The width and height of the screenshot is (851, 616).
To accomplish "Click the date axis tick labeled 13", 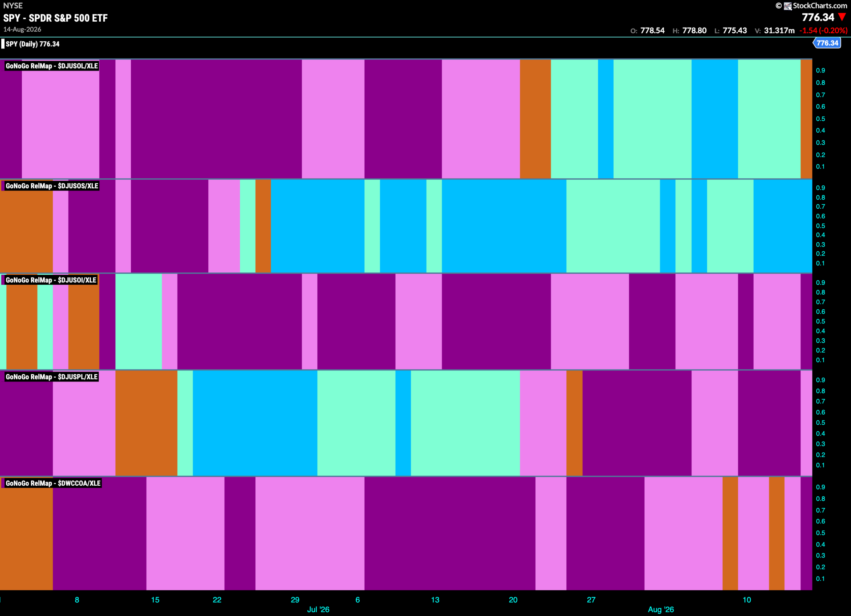I will click(x=435, y=599).
